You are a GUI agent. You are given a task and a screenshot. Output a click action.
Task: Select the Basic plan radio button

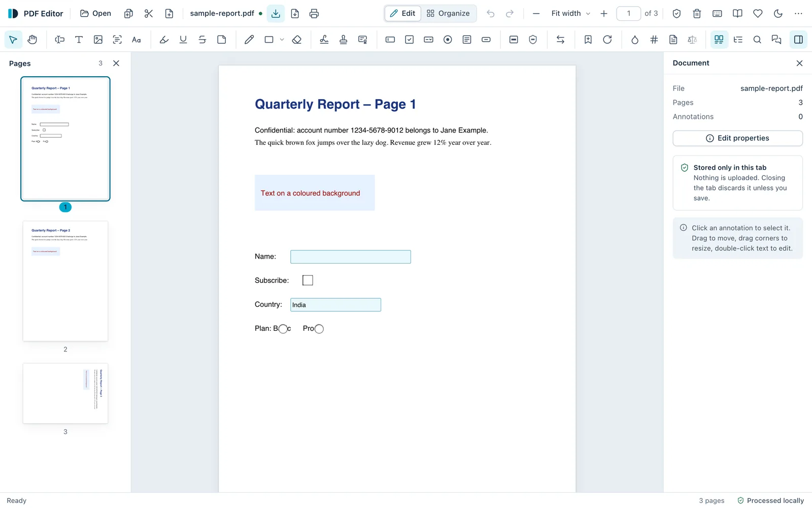(283, 329)
